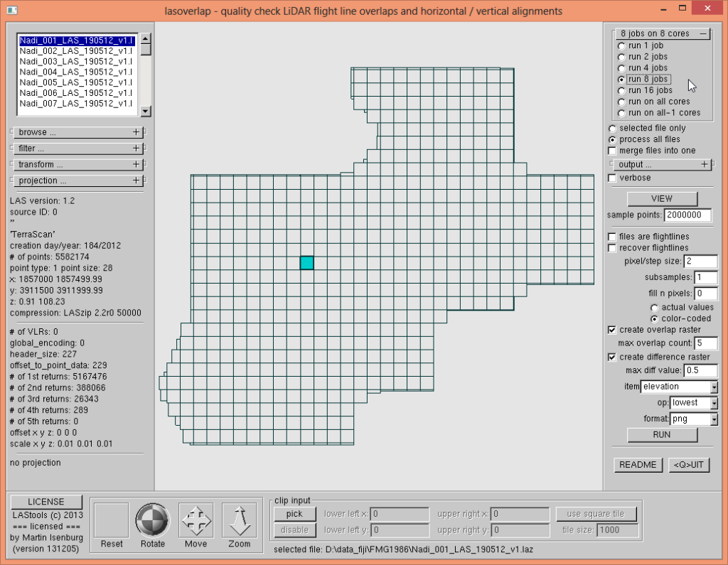
Task: Click the Rotate view icon
Action: 153,520
